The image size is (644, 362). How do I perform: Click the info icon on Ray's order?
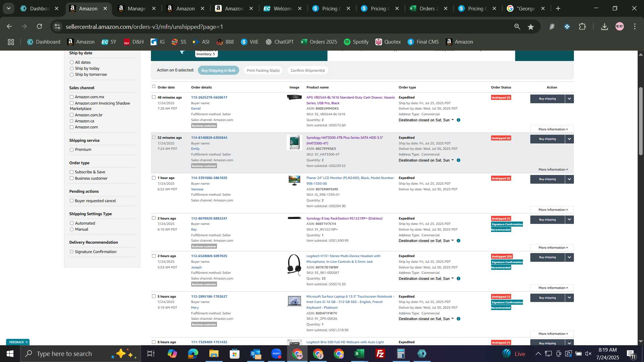point(459,241)
